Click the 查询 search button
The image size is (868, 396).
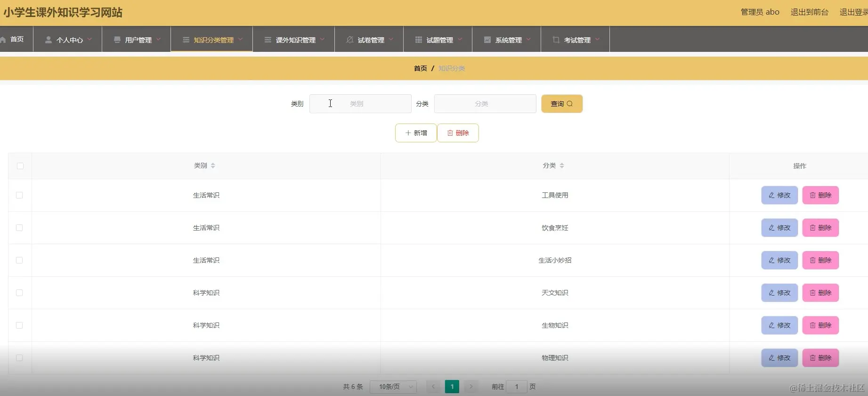coord(562,104)
